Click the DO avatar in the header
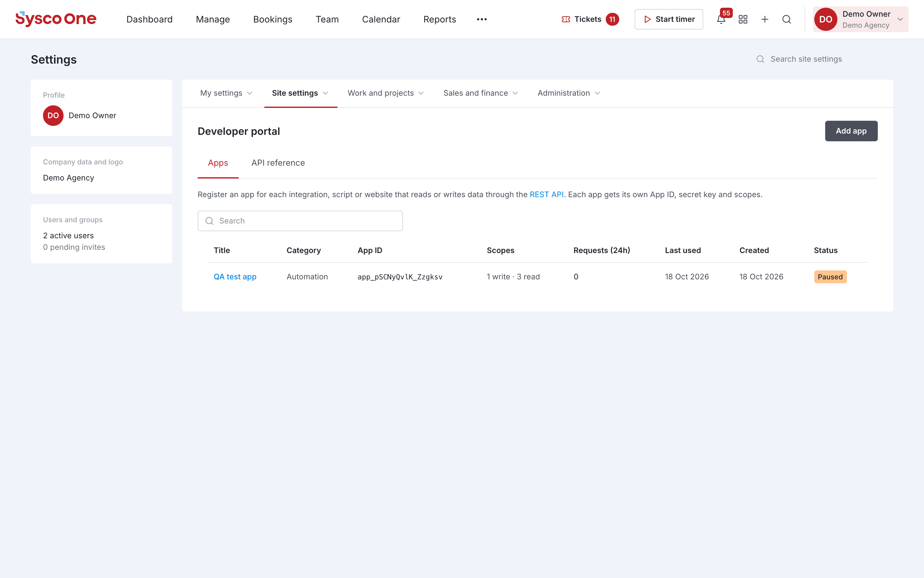This screenshot has width=924, height=578. [826, 19]
